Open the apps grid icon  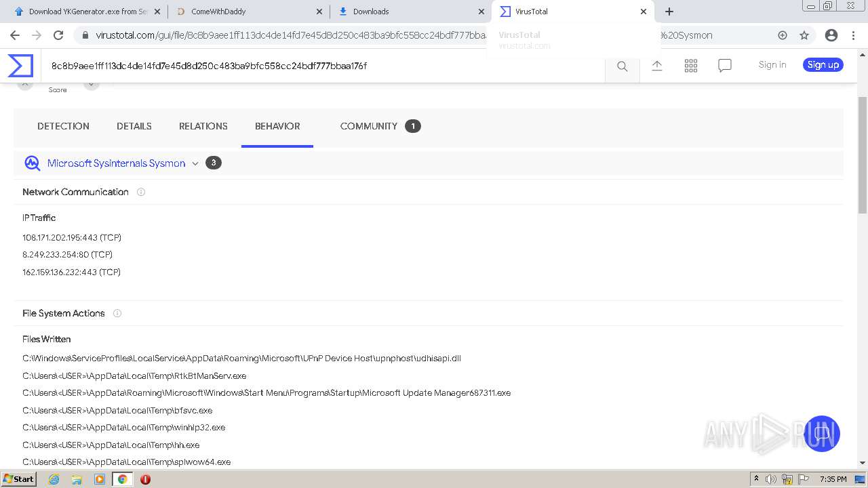coord(691,66)
